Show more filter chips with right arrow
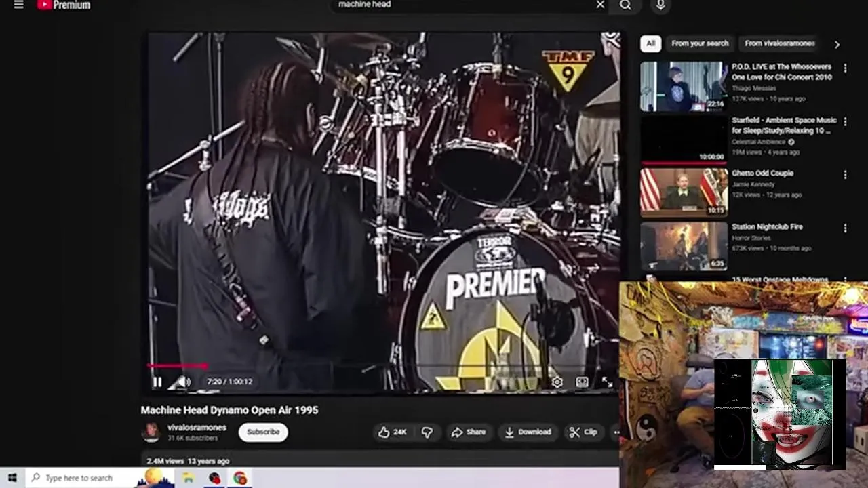 click(x=837, y=44)
